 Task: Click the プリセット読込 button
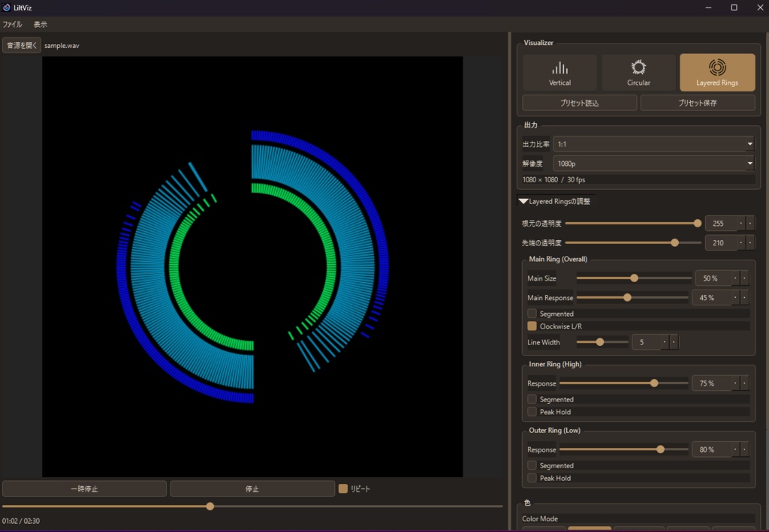579,103
